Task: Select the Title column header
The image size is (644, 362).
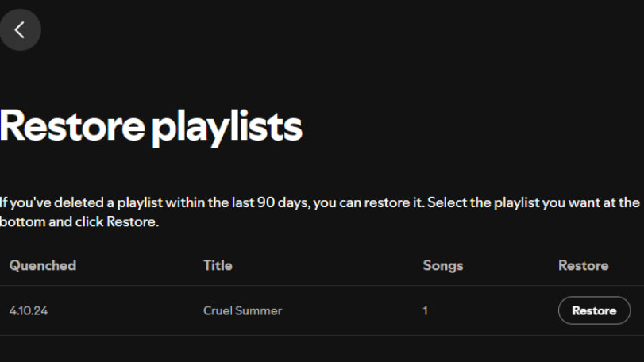Action: click(218, 266)
